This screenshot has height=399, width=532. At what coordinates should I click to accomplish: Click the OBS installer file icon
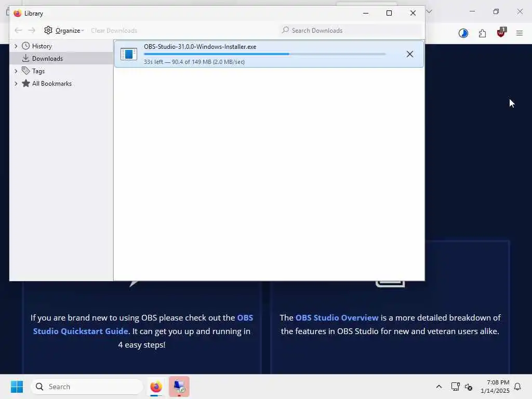click(x=129, y=54)
